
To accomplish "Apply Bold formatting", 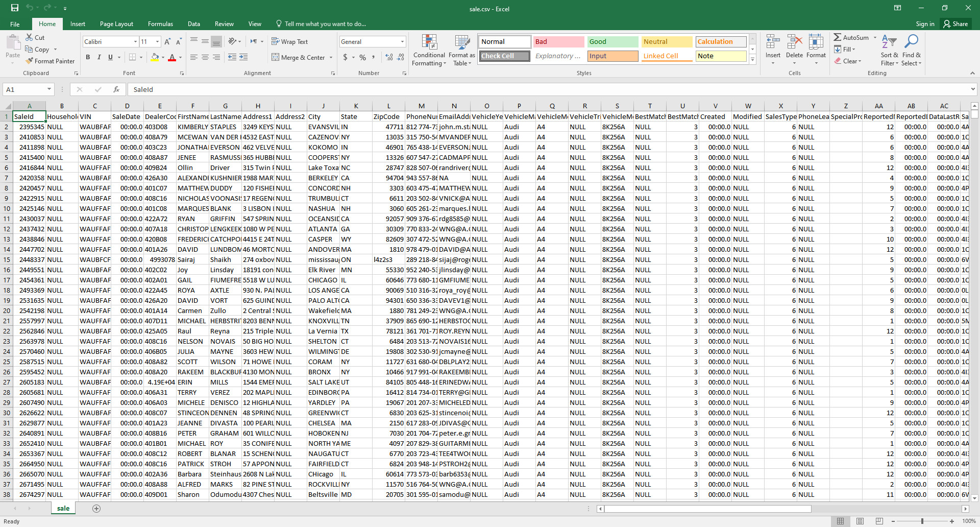I will pos(88,57).
